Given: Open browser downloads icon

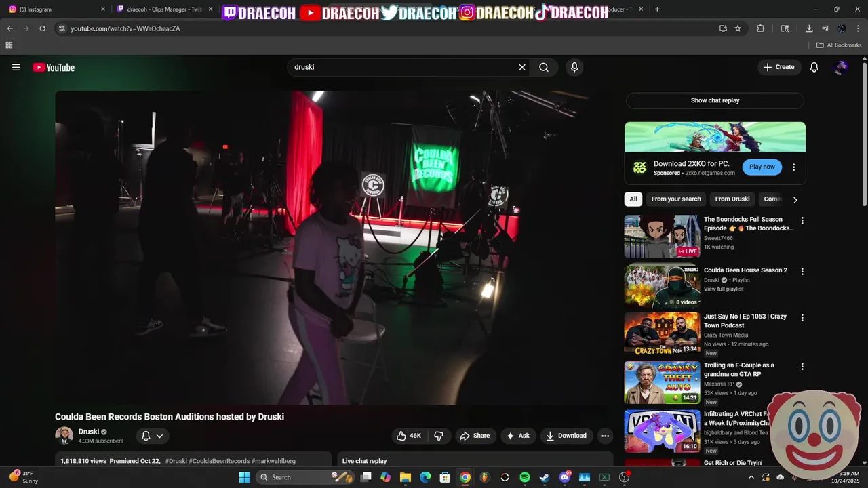Looking at the screenshot, I should coord(809,28).
